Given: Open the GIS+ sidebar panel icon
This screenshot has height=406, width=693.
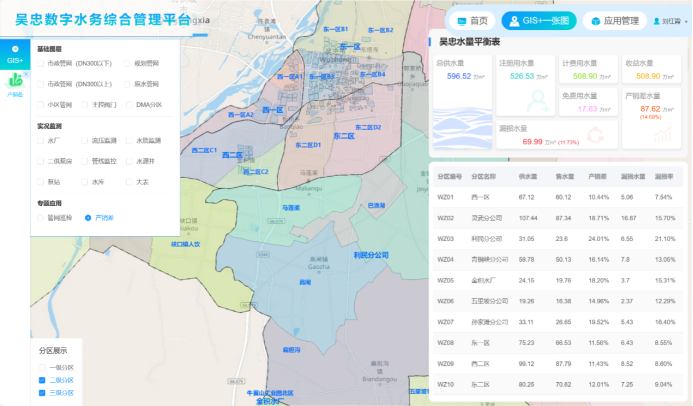Looking at the screenshot, I should point(15,54).
